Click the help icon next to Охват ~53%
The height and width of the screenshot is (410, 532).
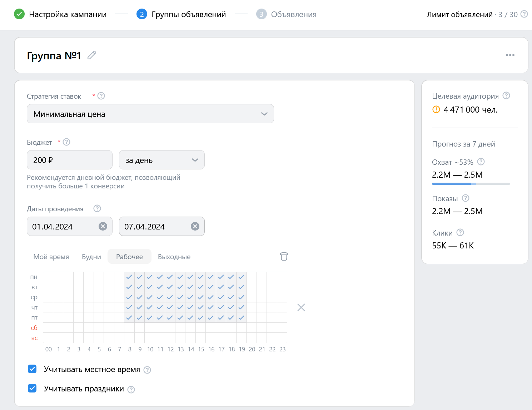(x=481, y=162)
